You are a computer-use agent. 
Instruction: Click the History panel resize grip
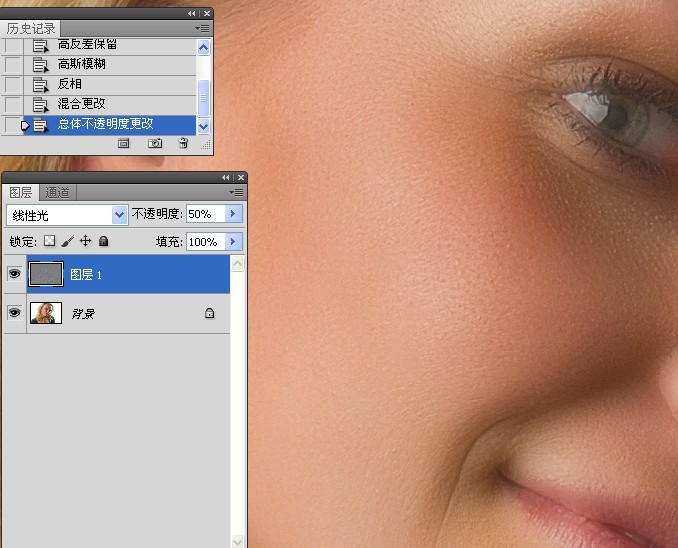(x=206, y=145)
